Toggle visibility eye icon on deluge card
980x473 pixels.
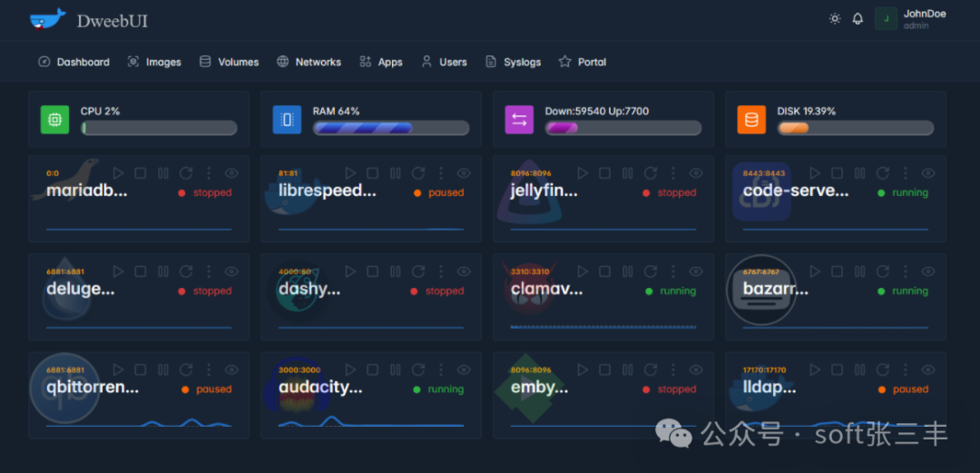tap(231, 271)
